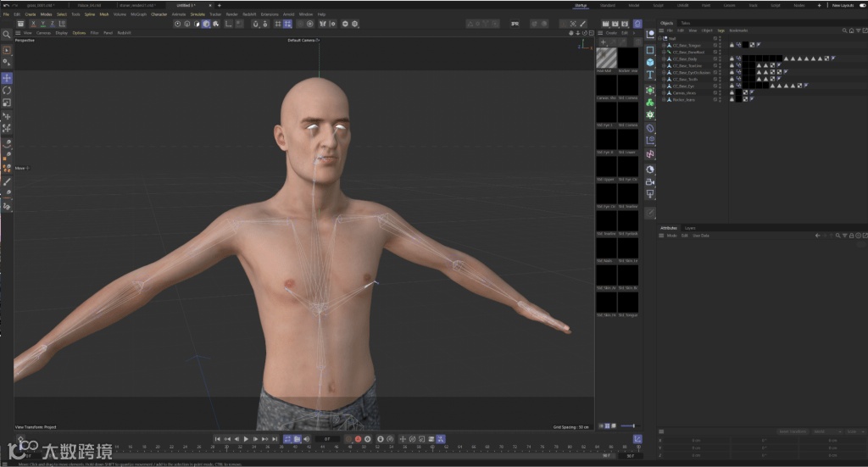
Task: Click the Cube primitive icon
Action: 650,62
